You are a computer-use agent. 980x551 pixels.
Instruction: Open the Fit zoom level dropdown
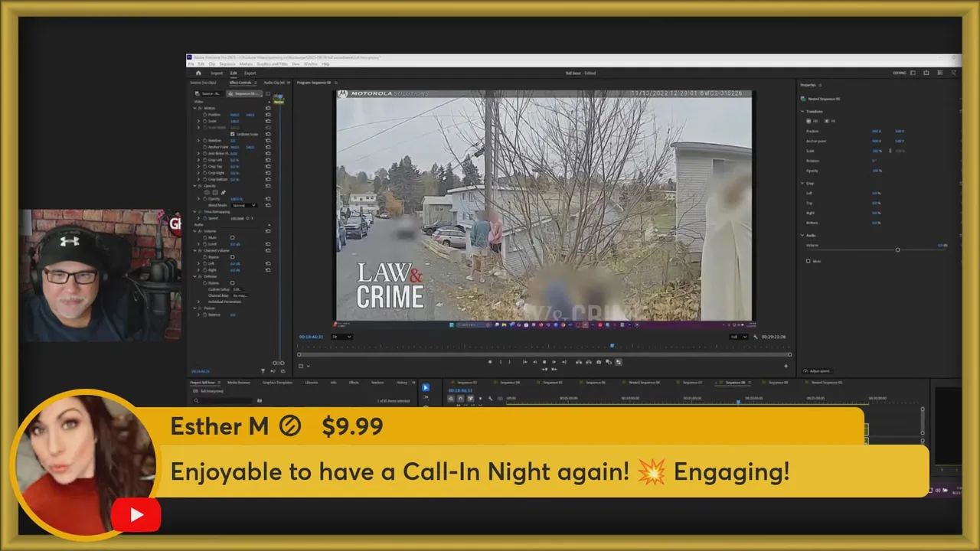342,337
